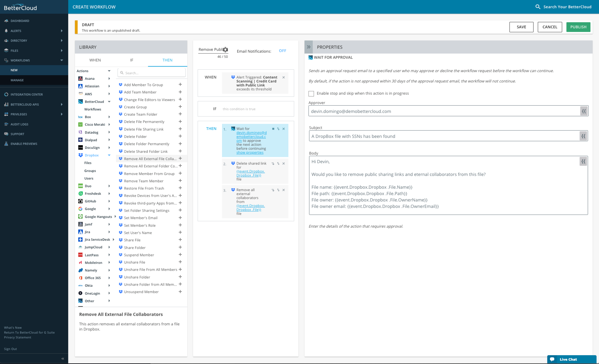Remove the Alert Triggered WHEN condition
599x364 pixels.
click(x=284, y=77)
